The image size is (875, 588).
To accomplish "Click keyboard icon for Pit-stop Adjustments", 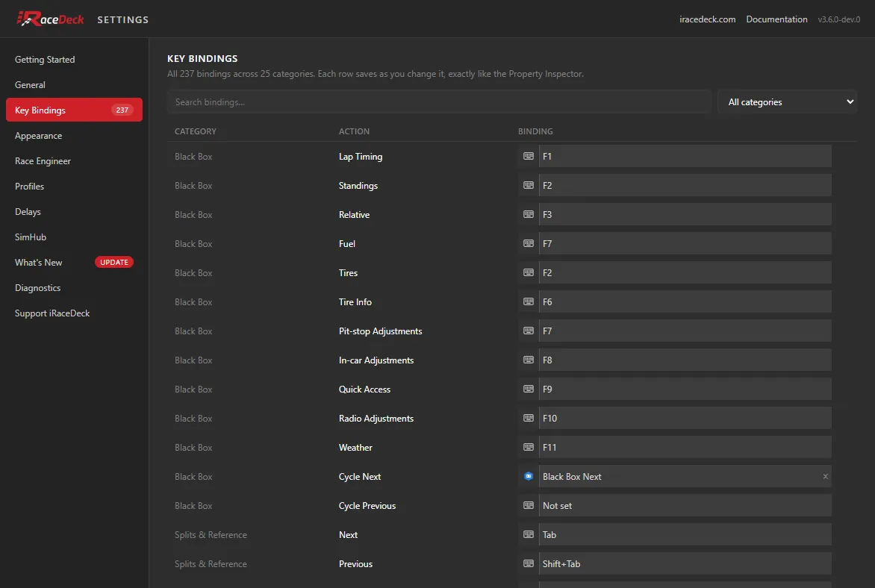I will [528, 331].
